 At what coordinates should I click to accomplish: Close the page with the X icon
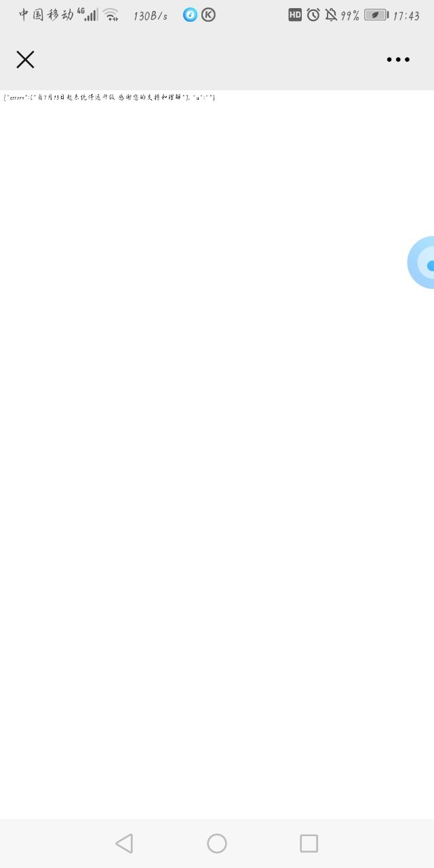[25, 60]
